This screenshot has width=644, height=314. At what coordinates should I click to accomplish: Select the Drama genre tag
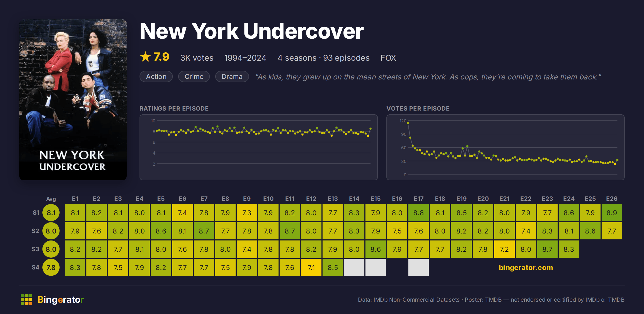[x=232, y=77]
